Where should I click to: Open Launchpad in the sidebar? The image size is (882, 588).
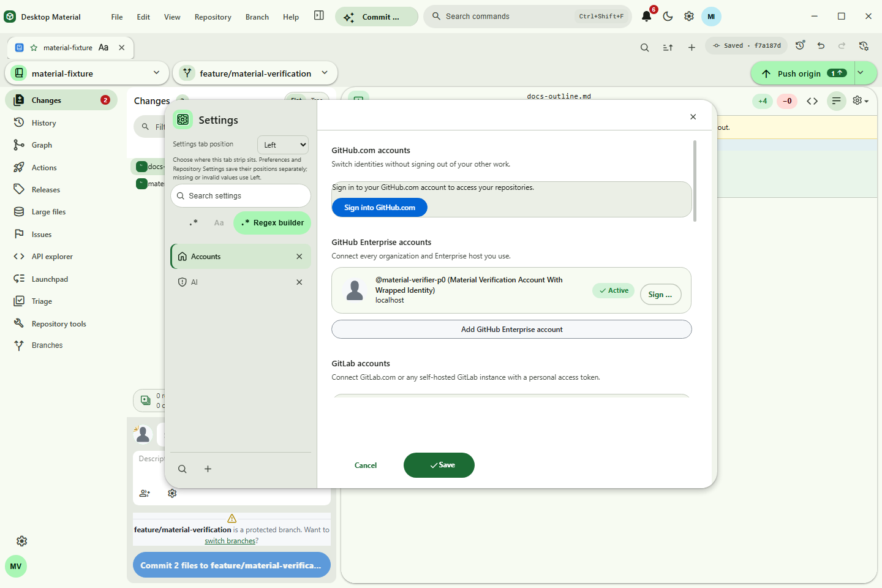pos(61,279)
